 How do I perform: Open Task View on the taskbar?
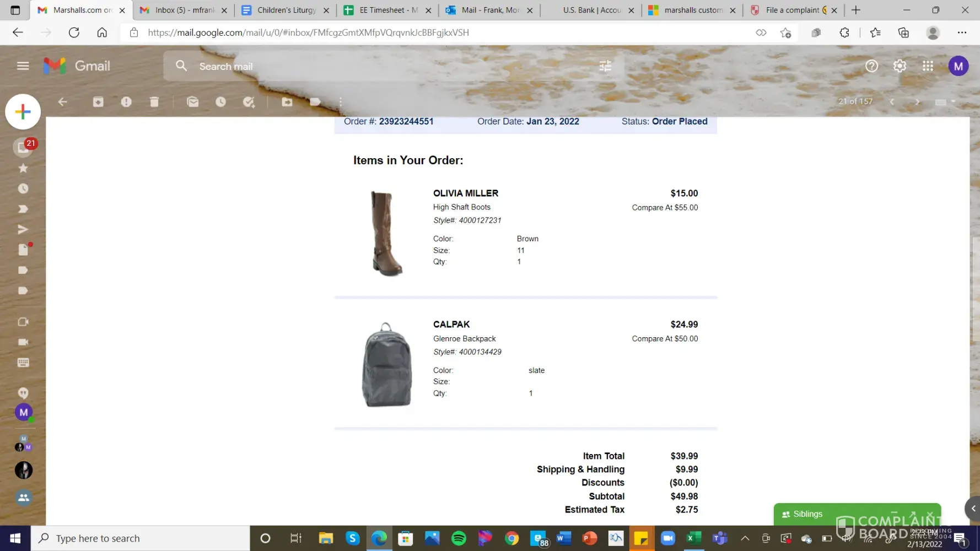pyautogui.click(x=296, y=538)
